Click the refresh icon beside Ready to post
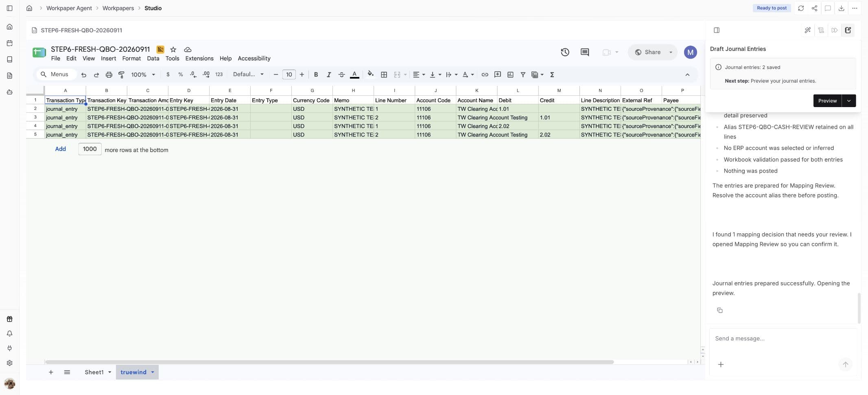The height and width of the screenshot is (395, 868). 801,8
